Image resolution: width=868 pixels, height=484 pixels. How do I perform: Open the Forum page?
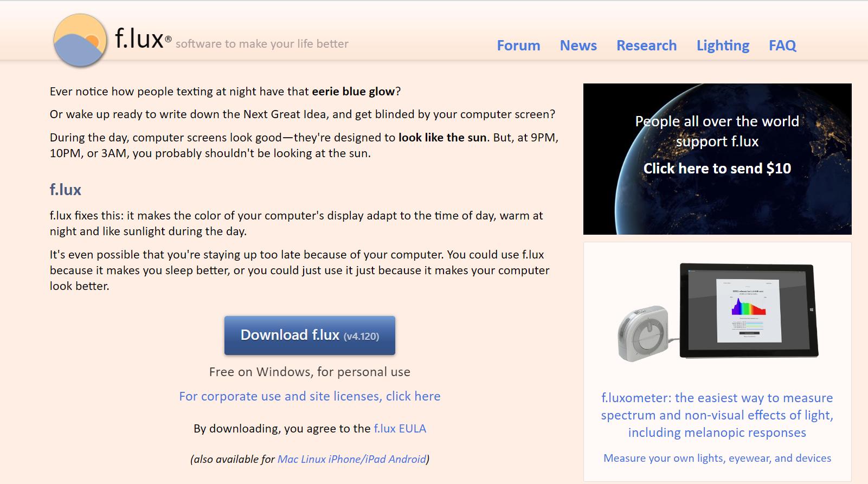(518, 46)
